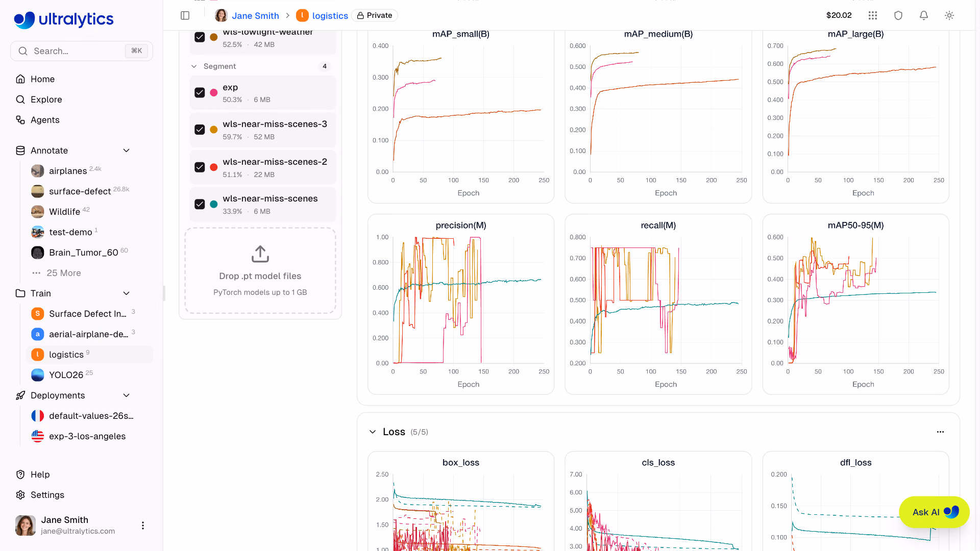This screenshot has height=551, width=980.
Task: Click the French flag deployment icon
Action: [x=38, y=416]
